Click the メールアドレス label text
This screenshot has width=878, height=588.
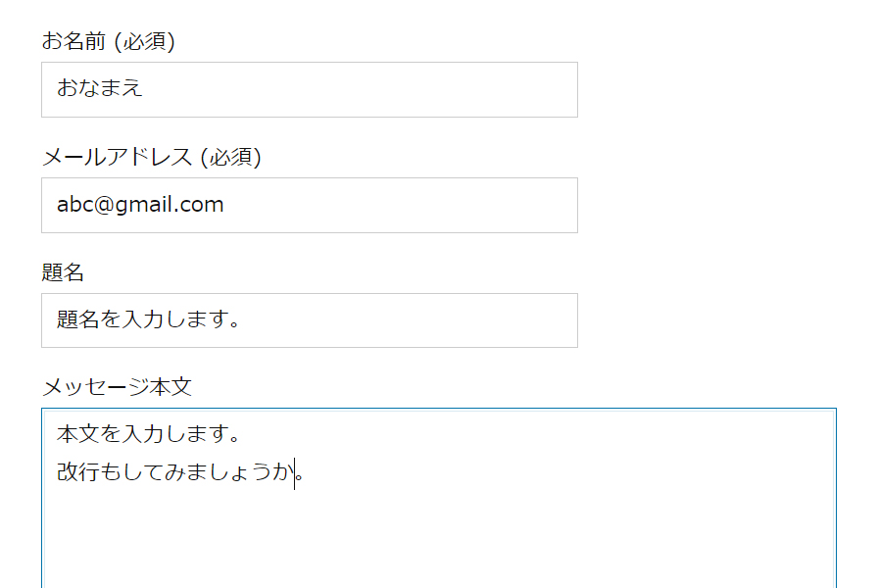click(118, 157)
